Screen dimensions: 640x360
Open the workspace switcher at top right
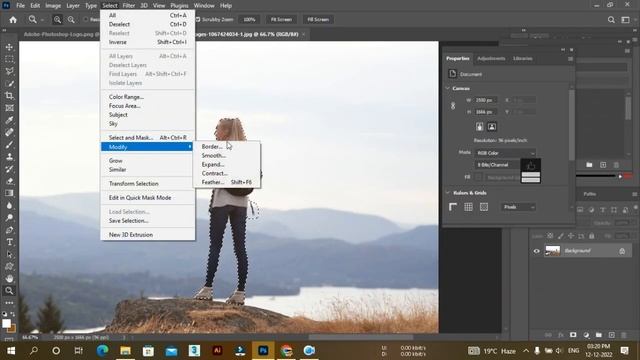coord(625,20)
